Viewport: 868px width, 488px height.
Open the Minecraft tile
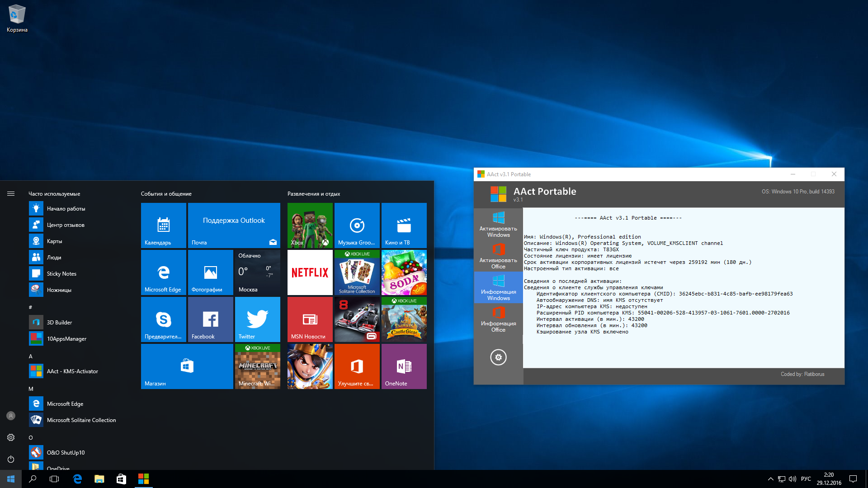point(258,366)
